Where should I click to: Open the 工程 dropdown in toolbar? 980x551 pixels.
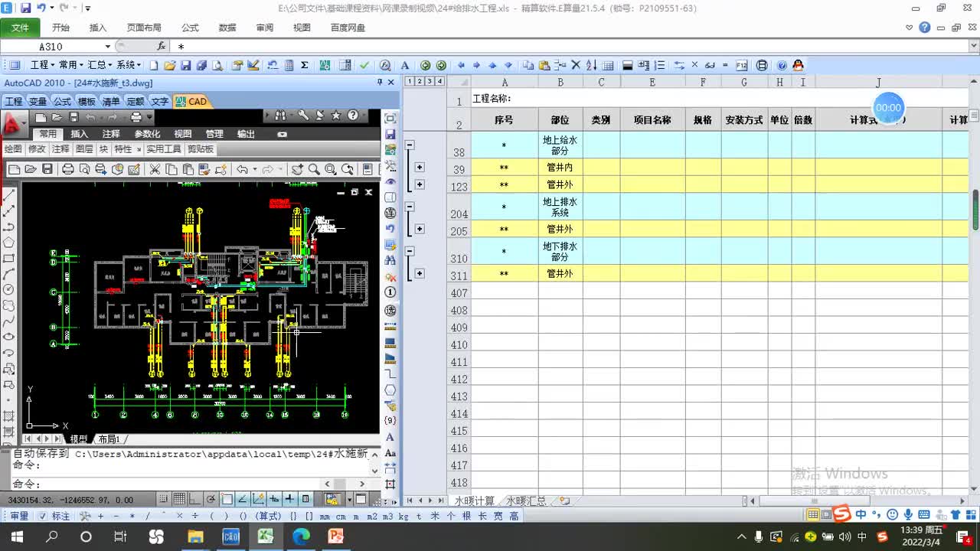pyautogui.click(x=43, y=65)
